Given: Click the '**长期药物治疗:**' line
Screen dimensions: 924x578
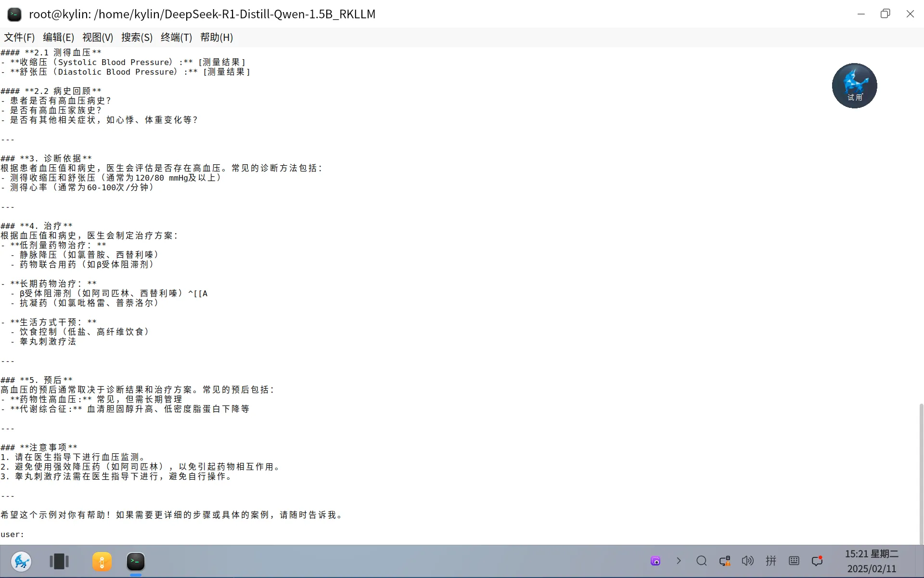Looking at the screenshot, I should (49, 284).
